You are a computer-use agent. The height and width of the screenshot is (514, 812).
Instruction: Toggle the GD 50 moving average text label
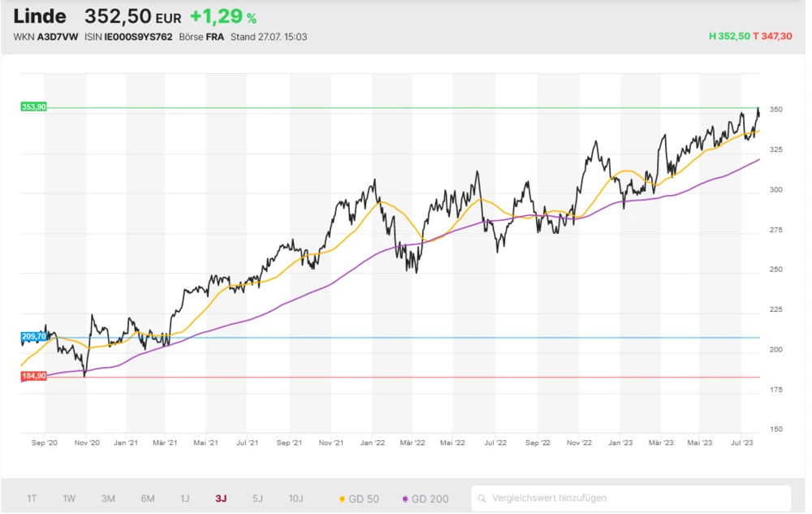point(364,499)
